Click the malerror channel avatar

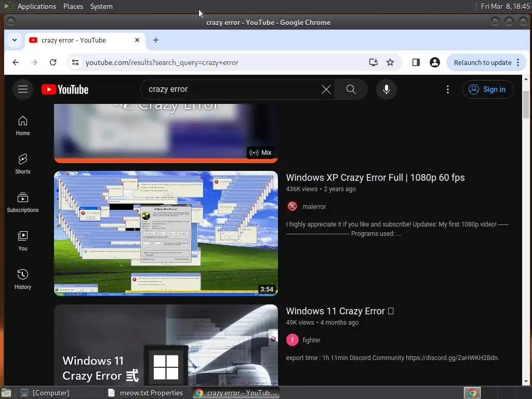click(x=292, y=206)
